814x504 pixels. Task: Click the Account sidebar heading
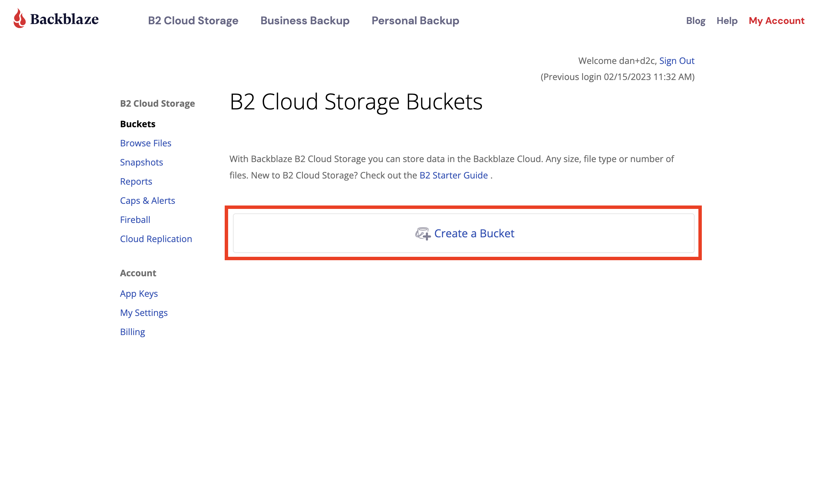(x=138, y=273)
